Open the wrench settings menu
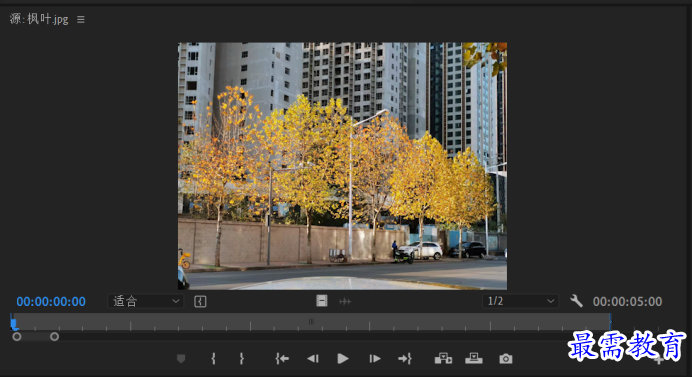692x377 pixels. pyautogui.click(x=576, y=301)
